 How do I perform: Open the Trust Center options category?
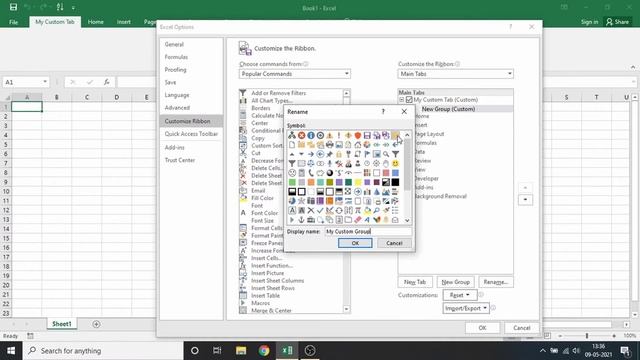[180, 160]
